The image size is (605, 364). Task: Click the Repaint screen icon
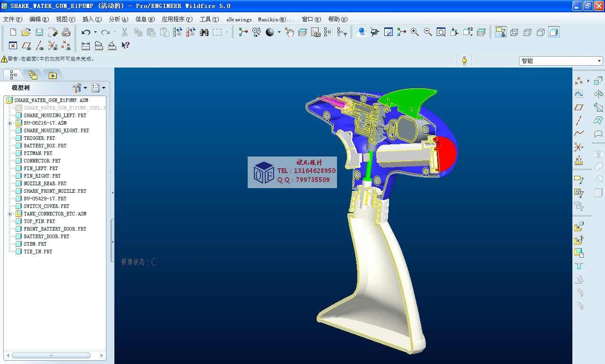[x=389, y=32]
